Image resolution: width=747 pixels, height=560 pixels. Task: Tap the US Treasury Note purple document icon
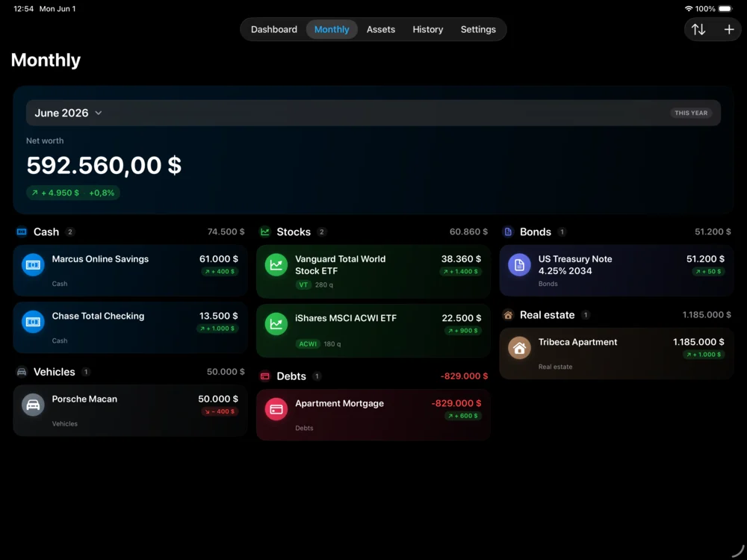pyautogui.click(x=519, y=265)
